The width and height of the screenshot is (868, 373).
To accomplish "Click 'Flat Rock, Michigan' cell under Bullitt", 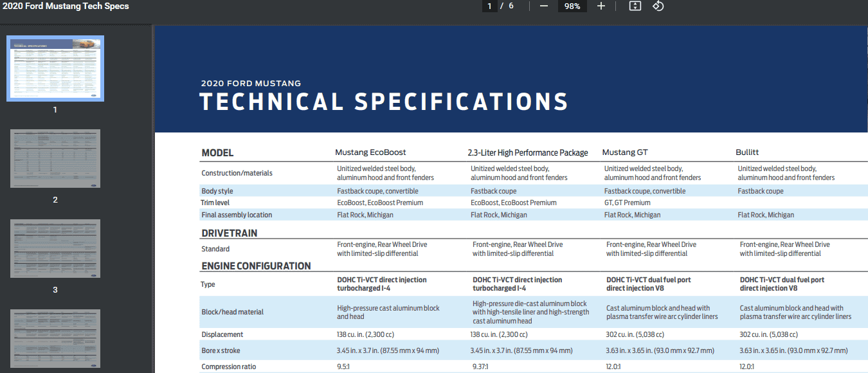I will [x=766, y=215].
